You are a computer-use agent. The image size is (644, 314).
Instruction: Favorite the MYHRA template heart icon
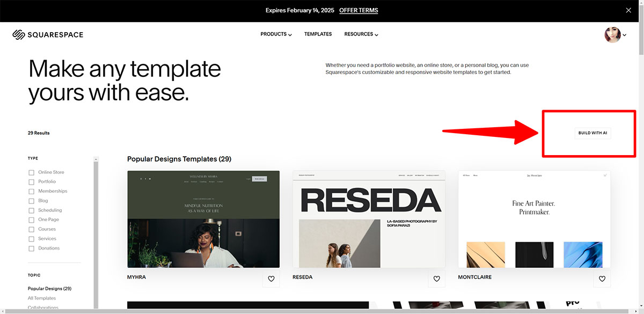click(x=271, y=279)
